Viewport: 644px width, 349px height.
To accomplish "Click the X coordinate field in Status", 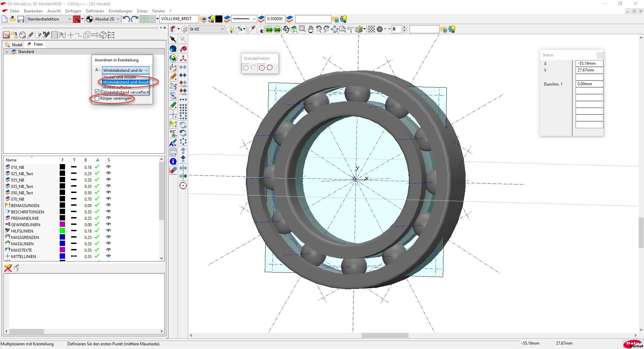I will coord(589,63).
